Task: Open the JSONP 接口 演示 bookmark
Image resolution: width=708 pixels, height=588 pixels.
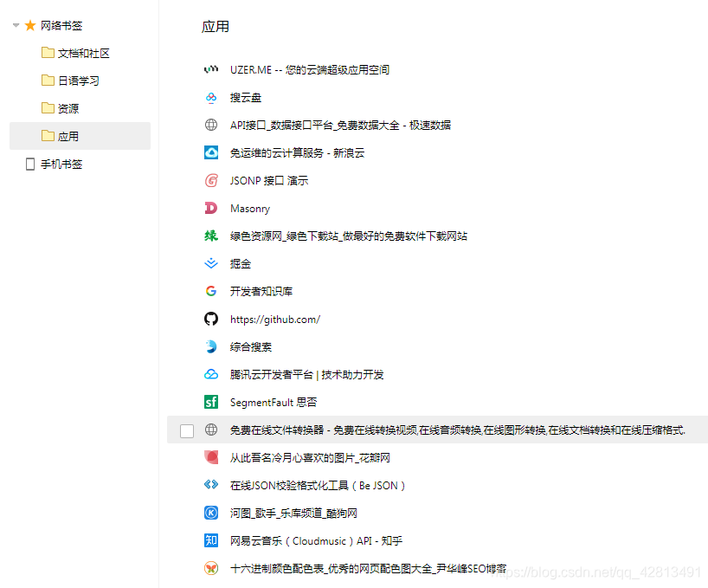Action: 269,181
